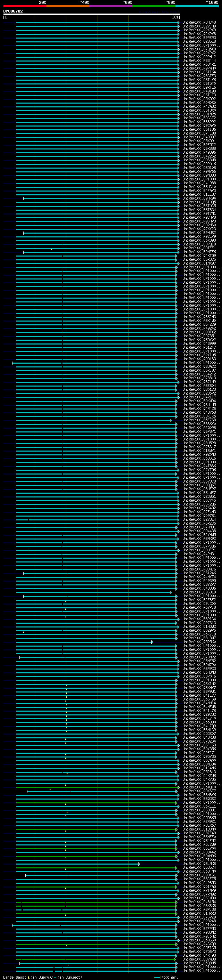Select label UniRef100_B9HK94
The width and height of the screenshot is (222, 980).
pos(199,198)
